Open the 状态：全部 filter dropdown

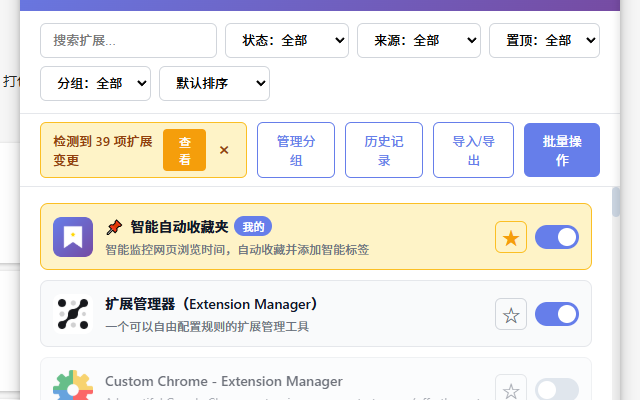[287, 40]
